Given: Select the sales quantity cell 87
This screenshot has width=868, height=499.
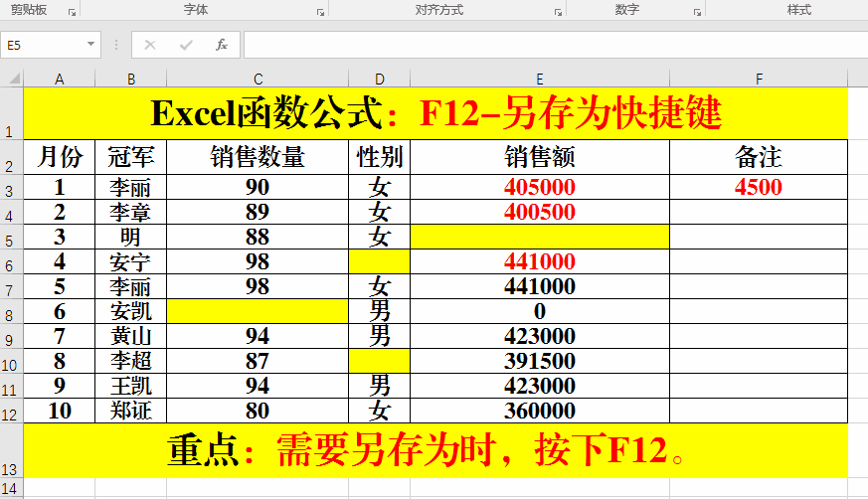Looking at the screenshot, I should [x=258, y=361].
